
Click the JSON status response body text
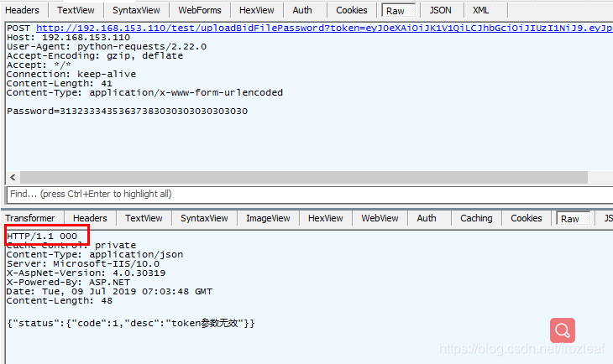131,324
